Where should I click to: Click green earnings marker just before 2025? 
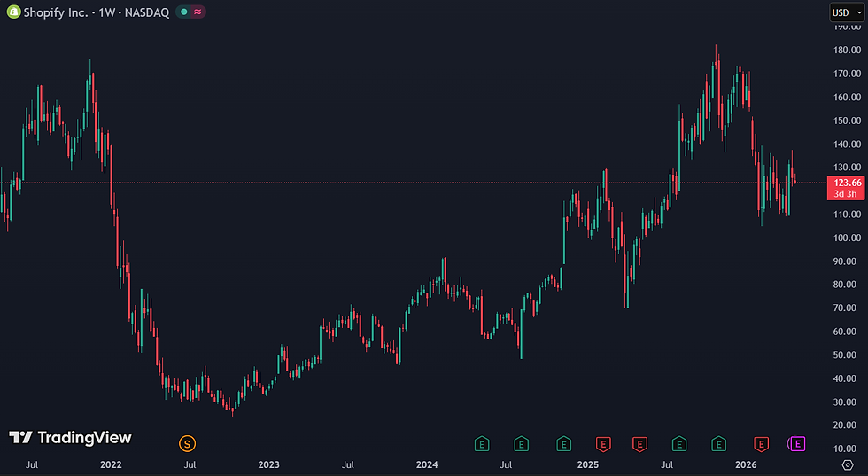[x=563, y=444]
